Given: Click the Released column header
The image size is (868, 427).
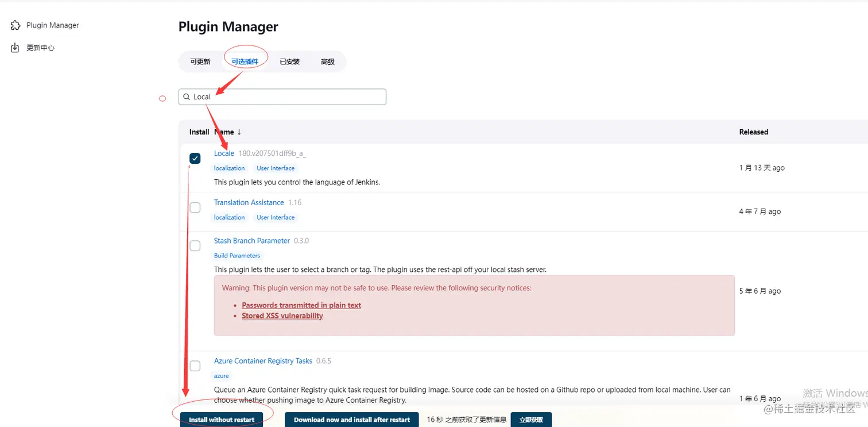Looking at the screenshot, I should click(x=754, y=132).
